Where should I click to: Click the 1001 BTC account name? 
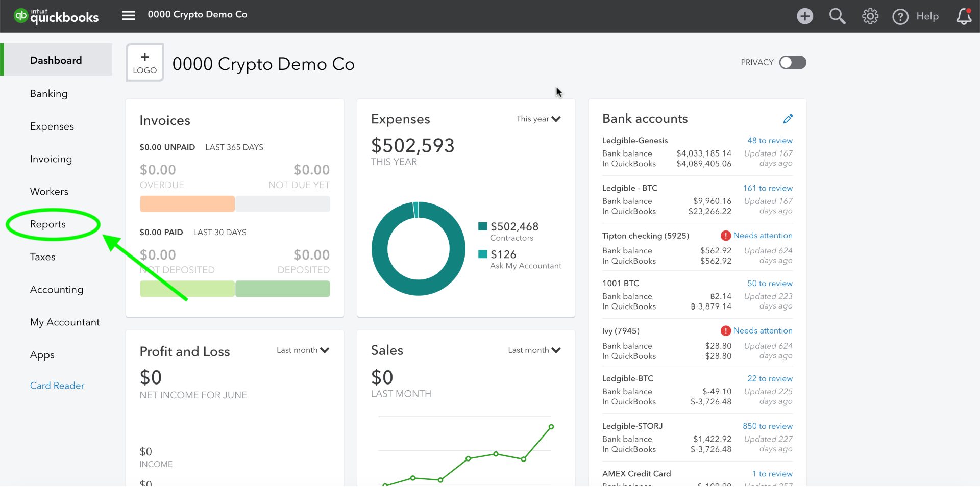click(621, 284)
